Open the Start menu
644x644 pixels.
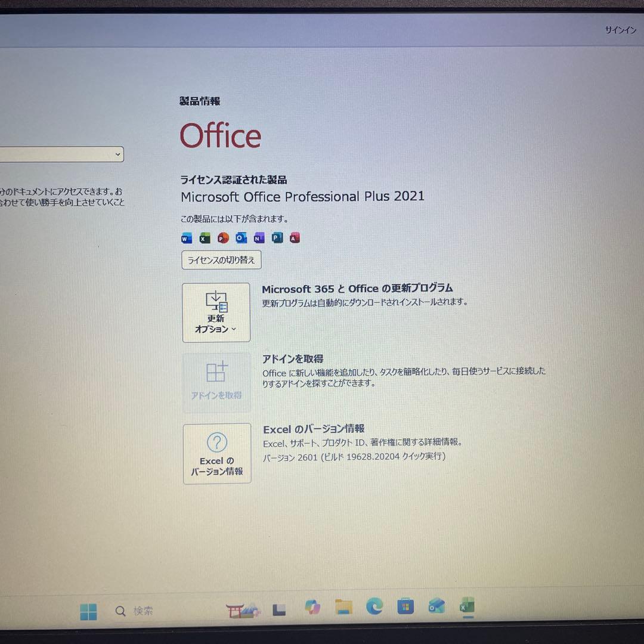[x=88, y=610]
